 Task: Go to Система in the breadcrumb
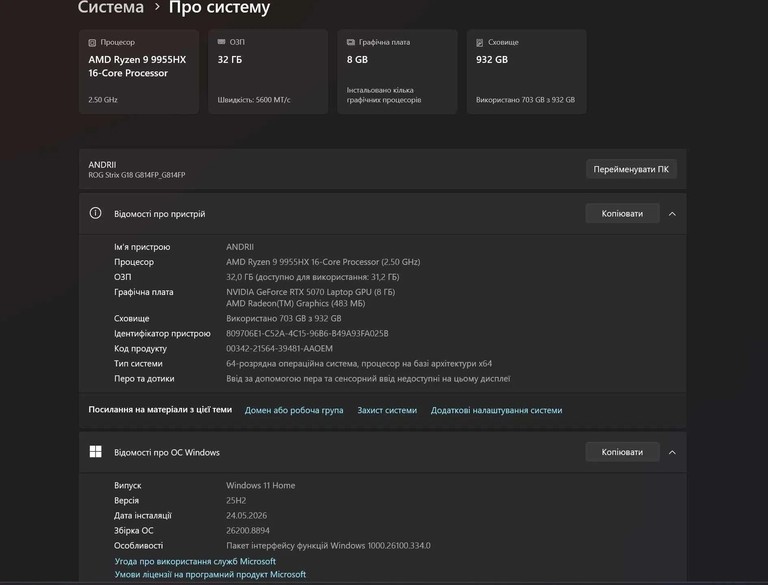pos(111,7)
